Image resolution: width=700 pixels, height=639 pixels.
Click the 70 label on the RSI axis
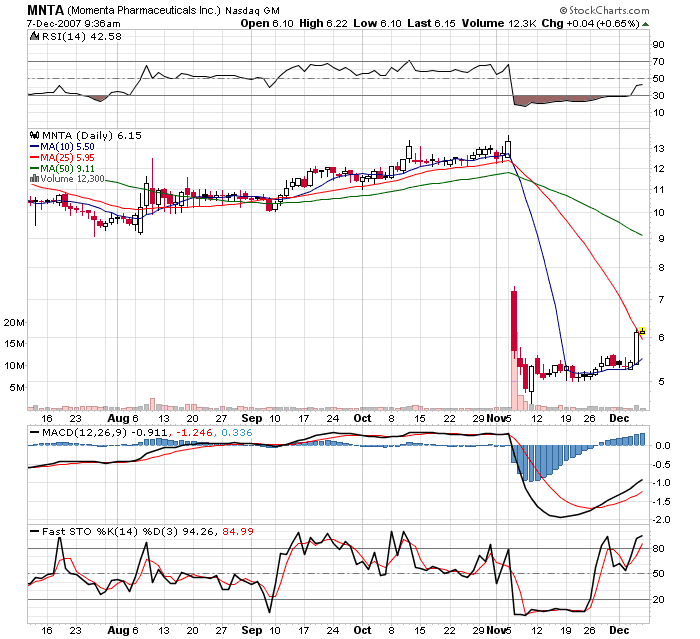(x=658, y=62)
